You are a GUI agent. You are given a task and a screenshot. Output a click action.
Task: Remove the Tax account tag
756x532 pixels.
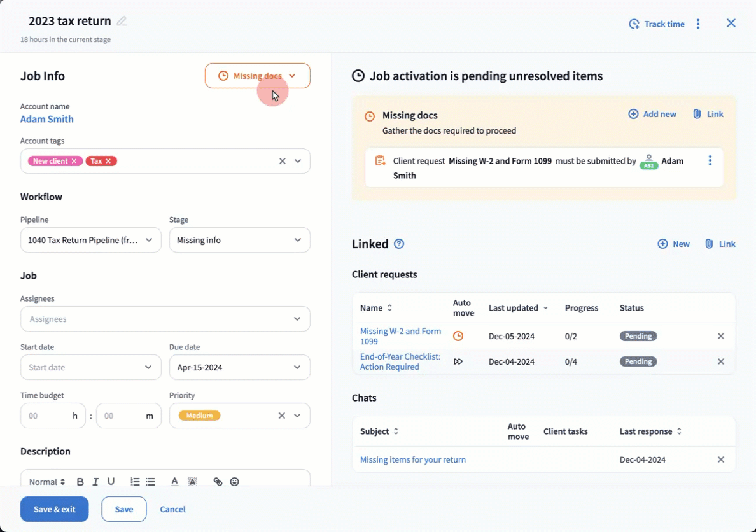click(x=108, y=161)
